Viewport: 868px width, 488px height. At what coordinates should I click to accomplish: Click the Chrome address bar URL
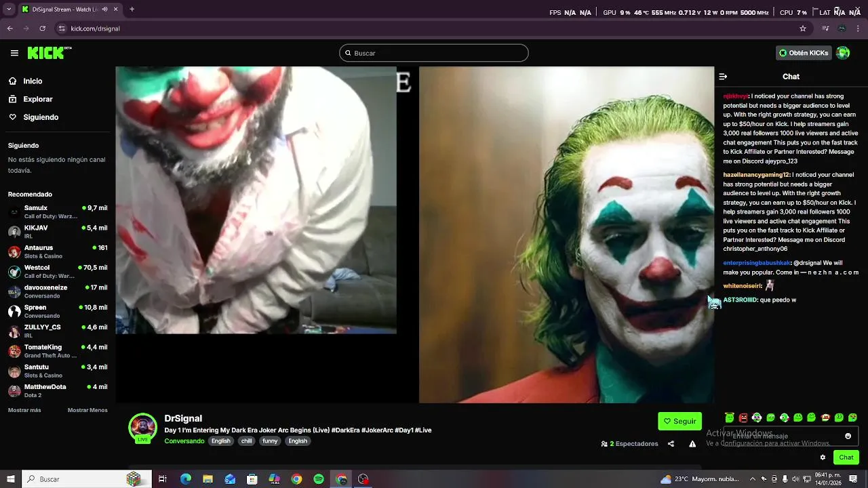pos(95,28)
